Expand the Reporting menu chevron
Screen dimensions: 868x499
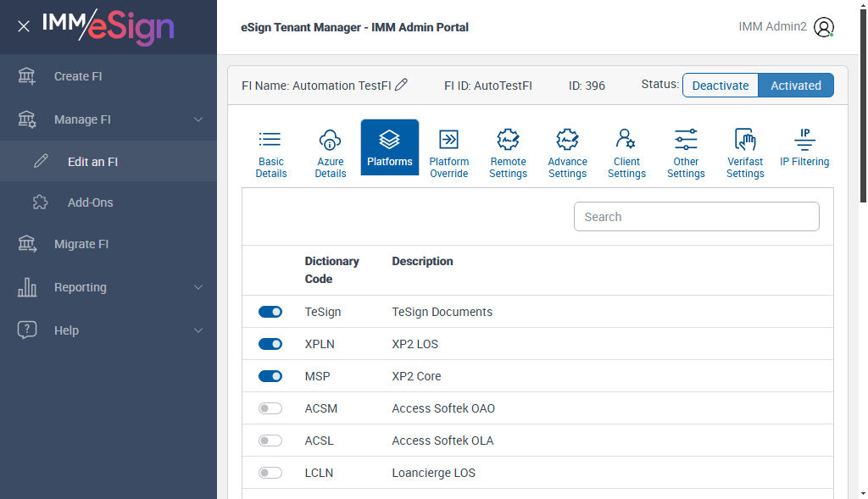click(198, 287)
